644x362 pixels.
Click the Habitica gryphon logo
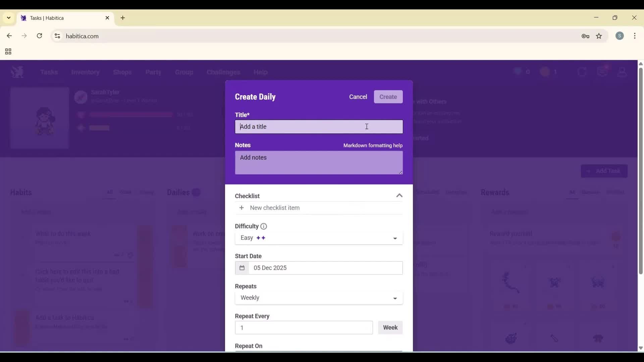(x=17, y=72)
